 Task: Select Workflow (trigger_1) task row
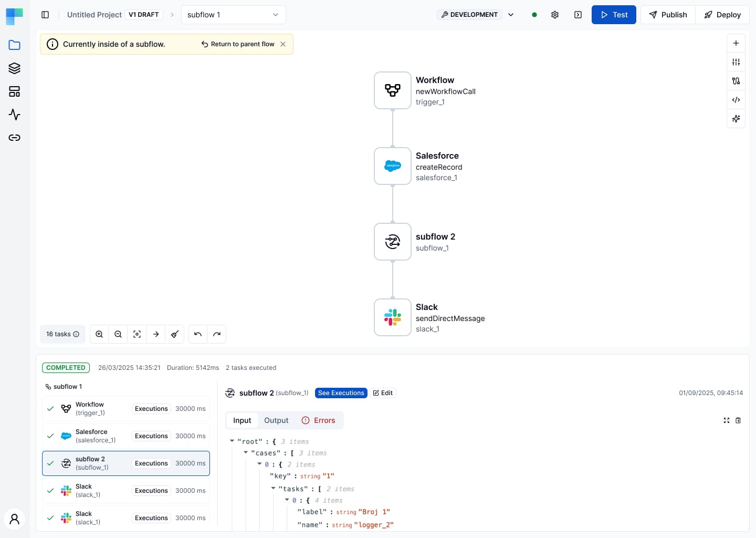click(126, 409)
